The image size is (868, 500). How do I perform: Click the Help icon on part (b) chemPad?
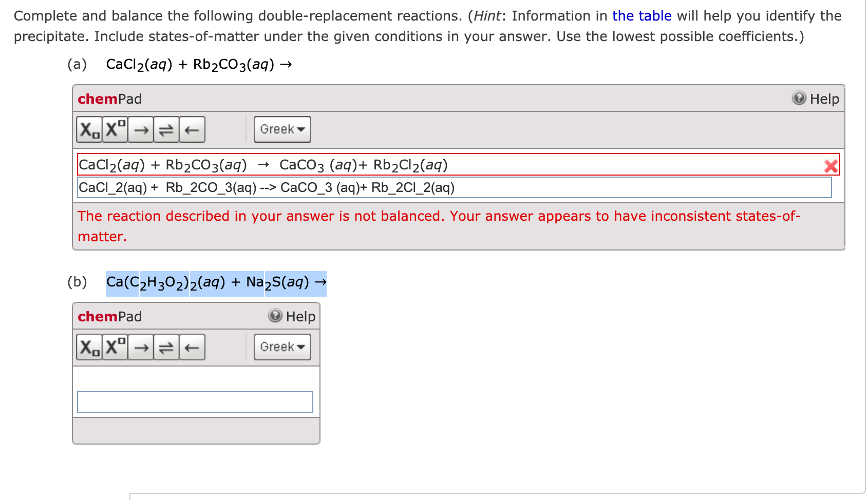[x=275, y=317]
